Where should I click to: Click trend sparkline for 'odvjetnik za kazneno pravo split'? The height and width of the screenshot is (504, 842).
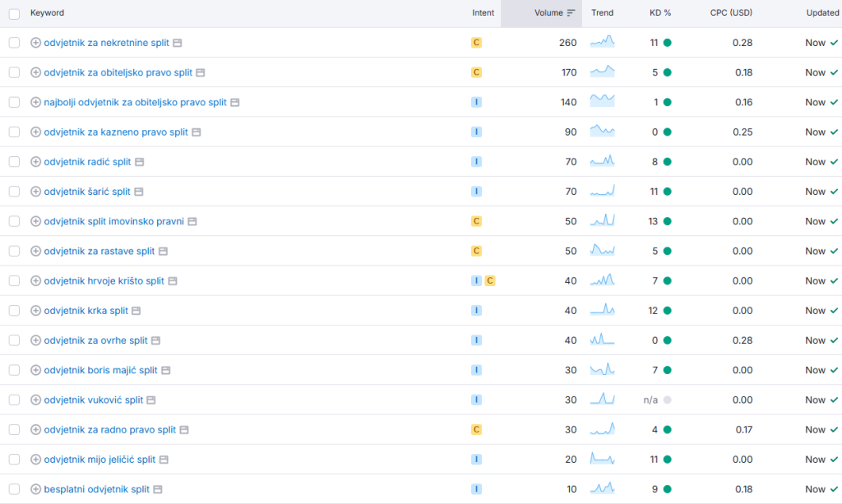click(x=602, y=132)
